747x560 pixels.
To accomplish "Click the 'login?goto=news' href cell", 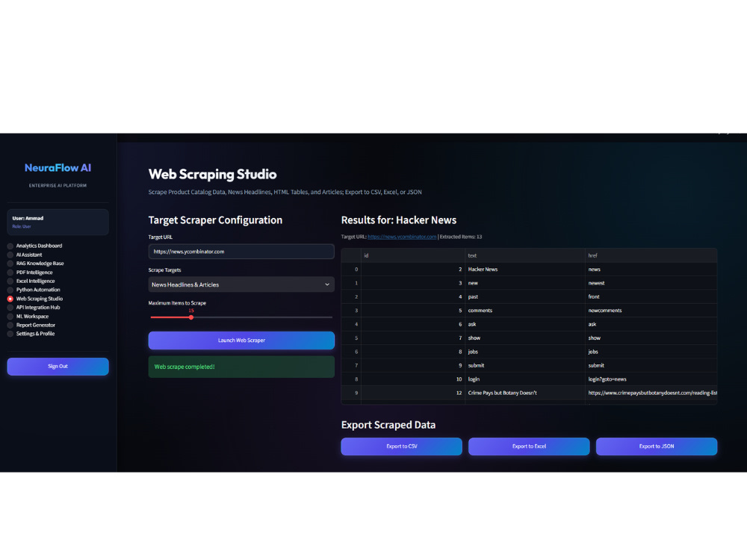I will point(651,379).
